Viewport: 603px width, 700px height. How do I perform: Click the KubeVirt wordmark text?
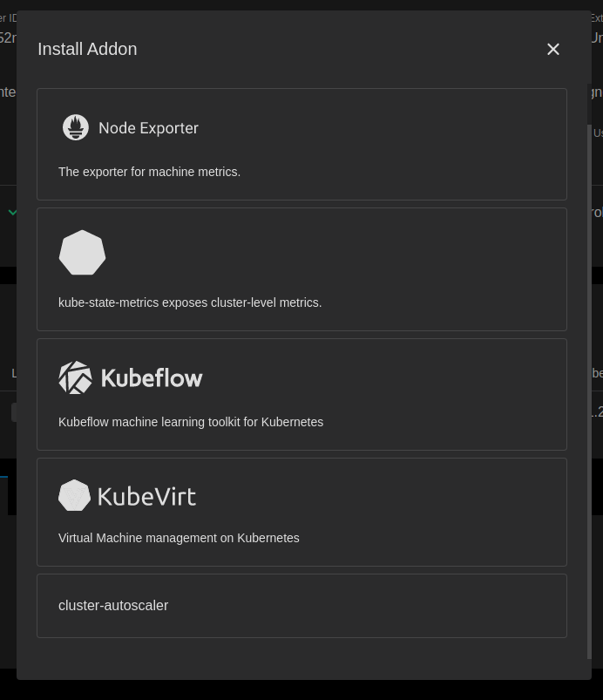(x=147, y=495)
